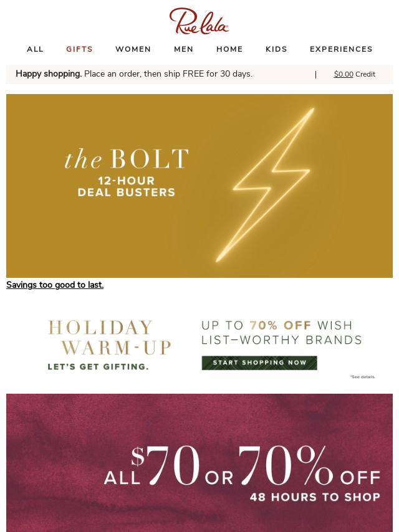
Task: Go to the GIFTS section
Action: 79,49
